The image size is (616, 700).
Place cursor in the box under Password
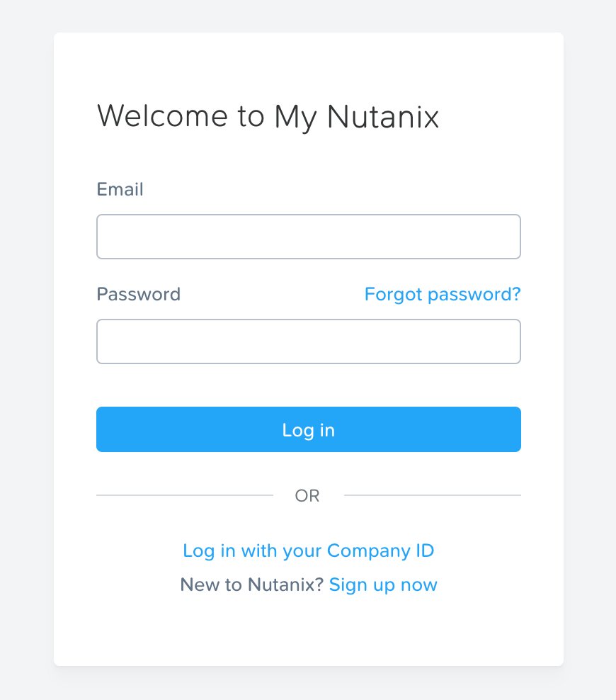click(x=308, y=341)
